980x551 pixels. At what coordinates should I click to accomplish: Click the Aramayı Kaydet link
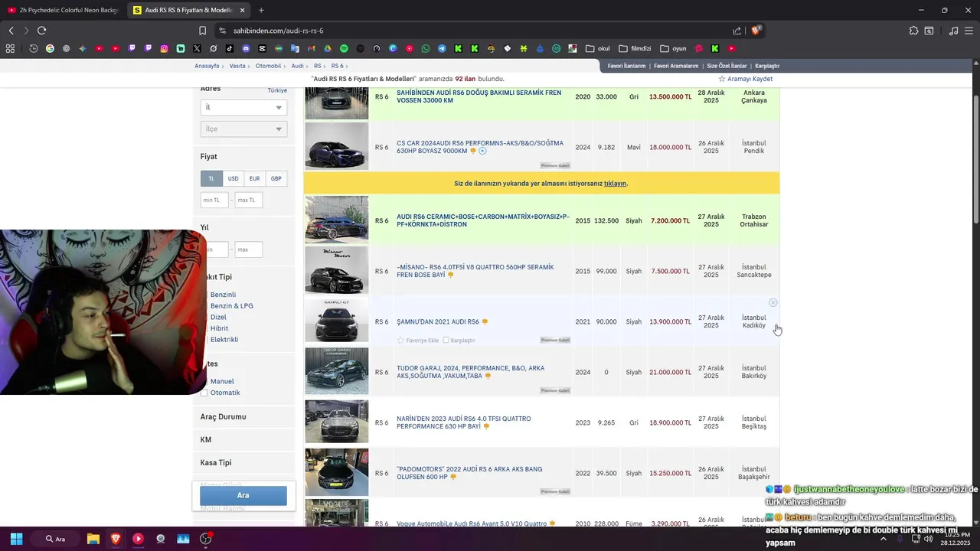750,79
